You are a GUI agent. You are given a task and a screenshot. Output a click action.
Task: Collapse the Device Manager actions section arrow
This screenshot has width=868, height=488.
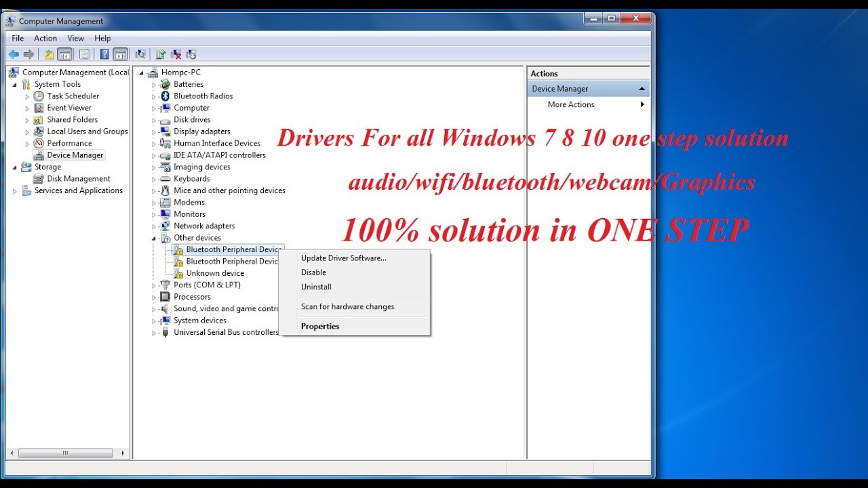pyautogui.click(x=642, y=89)
